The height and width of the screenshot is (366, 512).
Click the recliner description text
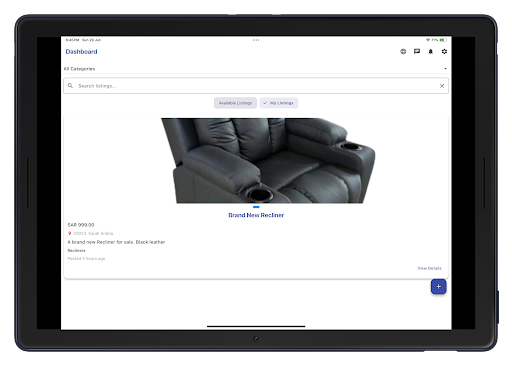pyautogui.click(x=116, y=242)
